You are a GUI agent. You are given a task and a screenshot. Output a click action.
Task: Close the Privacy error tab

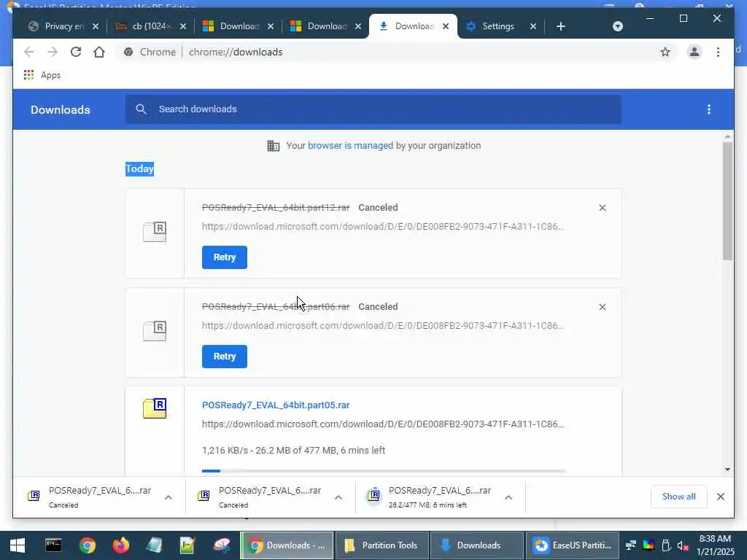click(96, 26)
